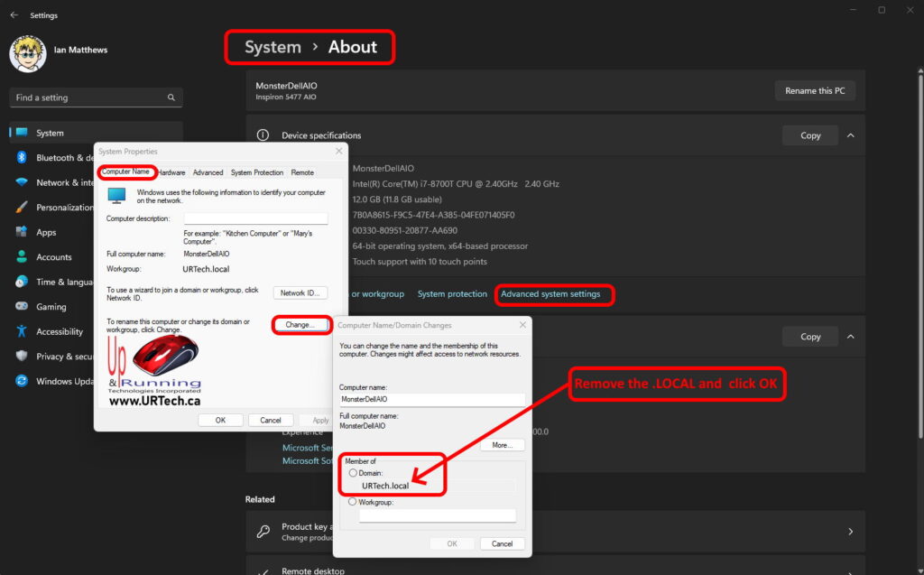Screen dimensions: 924x575
Task: Open the Gaming controller icon in sidebar
Action: (x=22, y=307)
